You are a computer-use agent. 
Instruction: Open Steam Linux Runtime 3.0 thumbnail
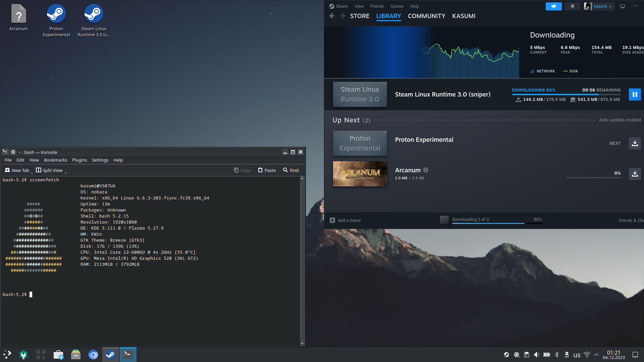pyautogui.click(x=360, y=95)
